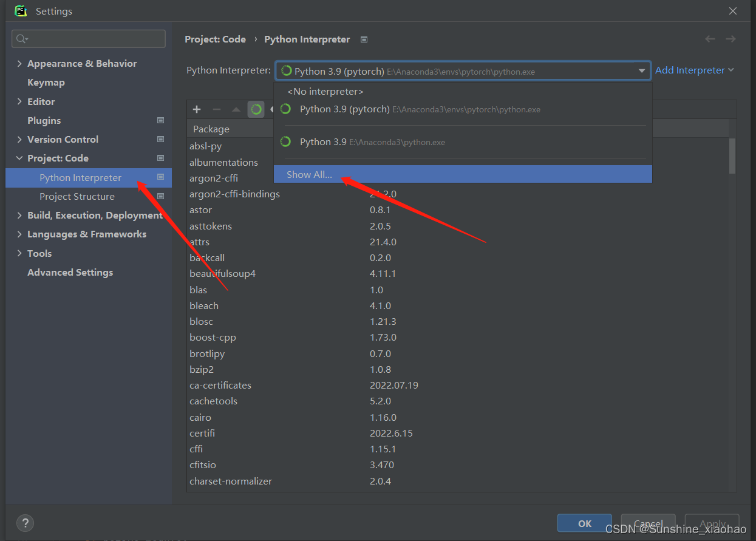Click the icon beside the Python Interpreter breadcrumb

click(363, 39)
